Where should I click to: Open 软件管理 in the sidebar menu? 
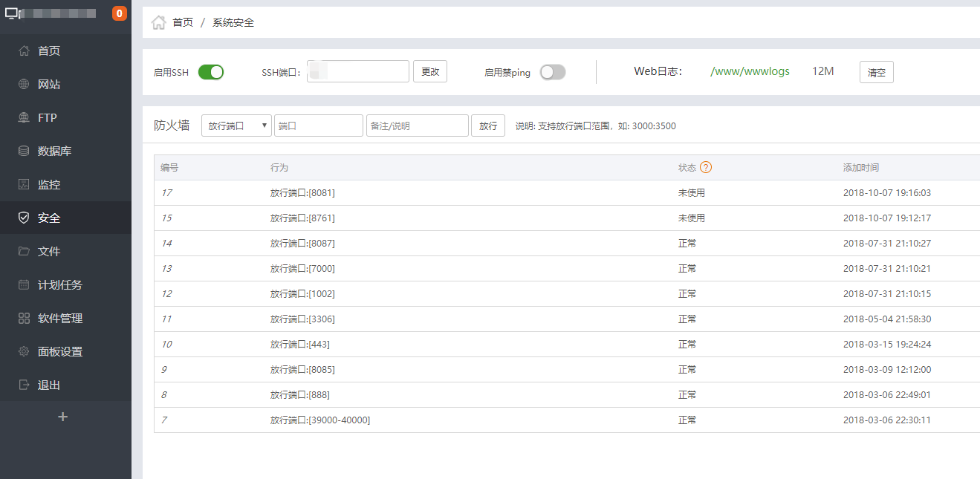(x=60, y=319)
